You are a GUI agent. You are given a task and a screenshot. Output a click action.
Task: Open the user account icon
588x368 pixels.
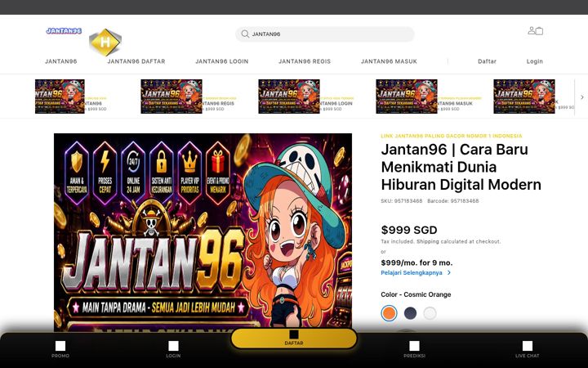point(532,30)
